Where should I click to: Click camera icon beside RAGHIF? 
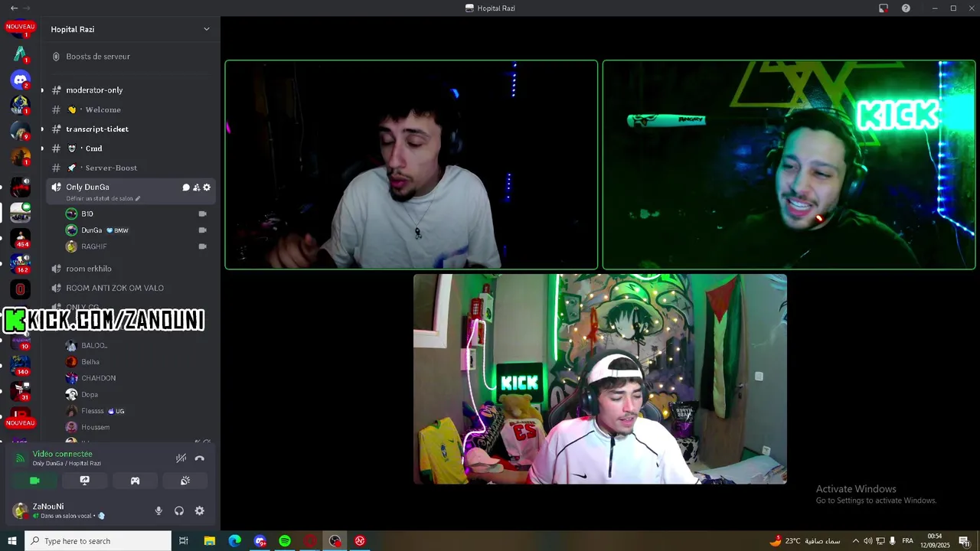[203, 246]
